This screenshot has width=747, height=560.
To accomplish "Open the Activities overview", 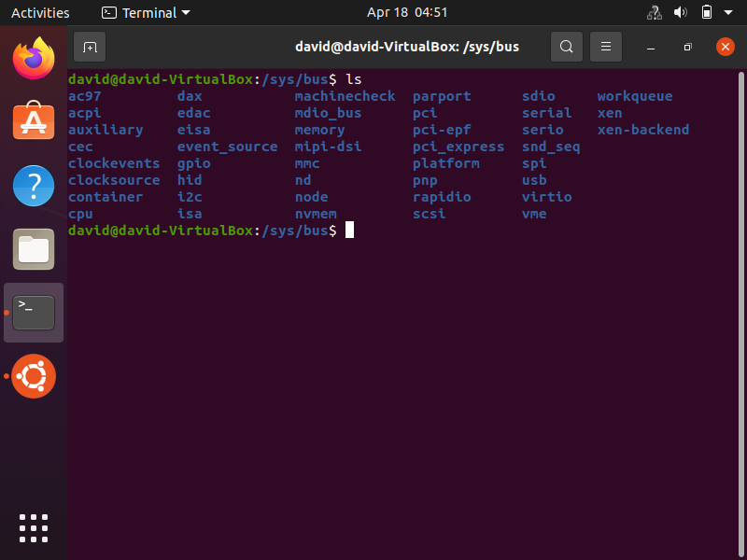I will tap(40, 13).
